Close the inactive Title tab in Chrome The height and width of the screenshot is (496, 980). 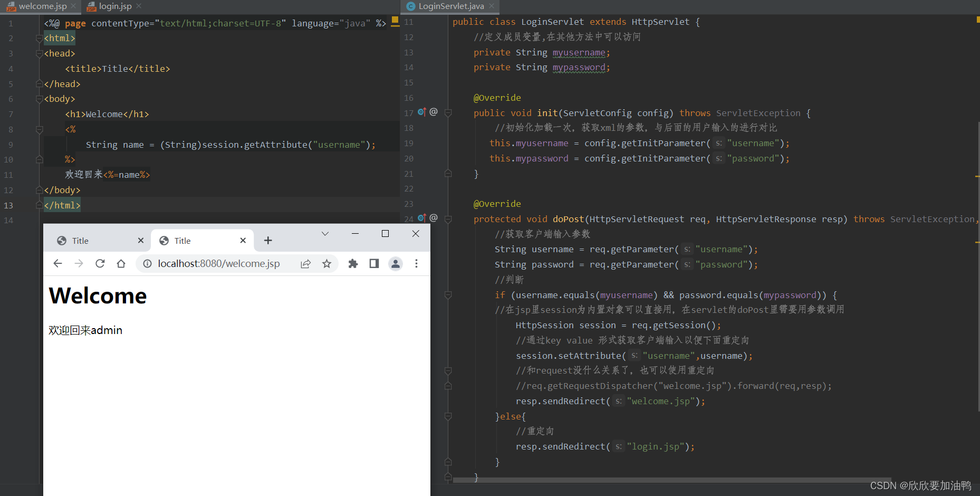(141, 241)
